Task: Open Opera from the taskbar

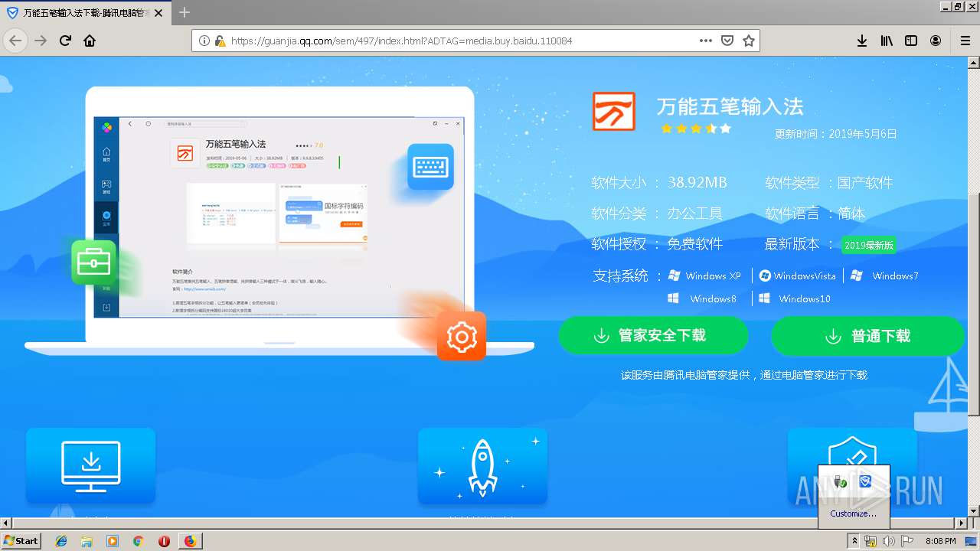Action: click(164, 541)
